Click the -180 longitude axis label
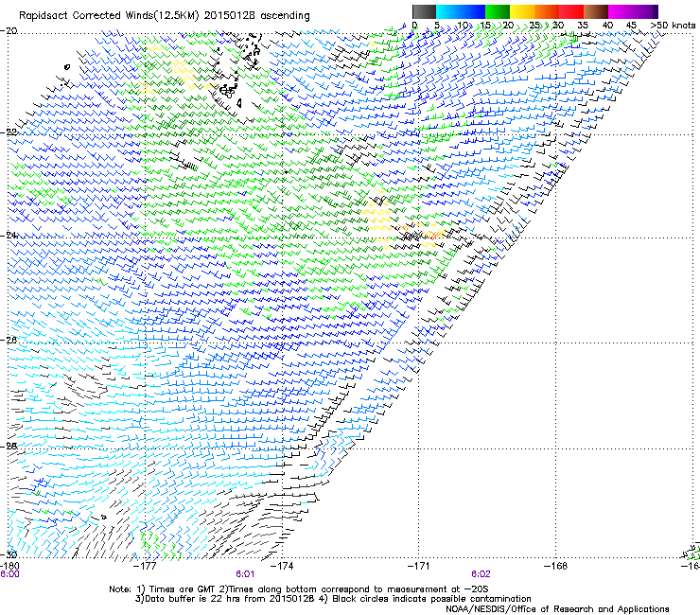 click(x=9, y=566)
